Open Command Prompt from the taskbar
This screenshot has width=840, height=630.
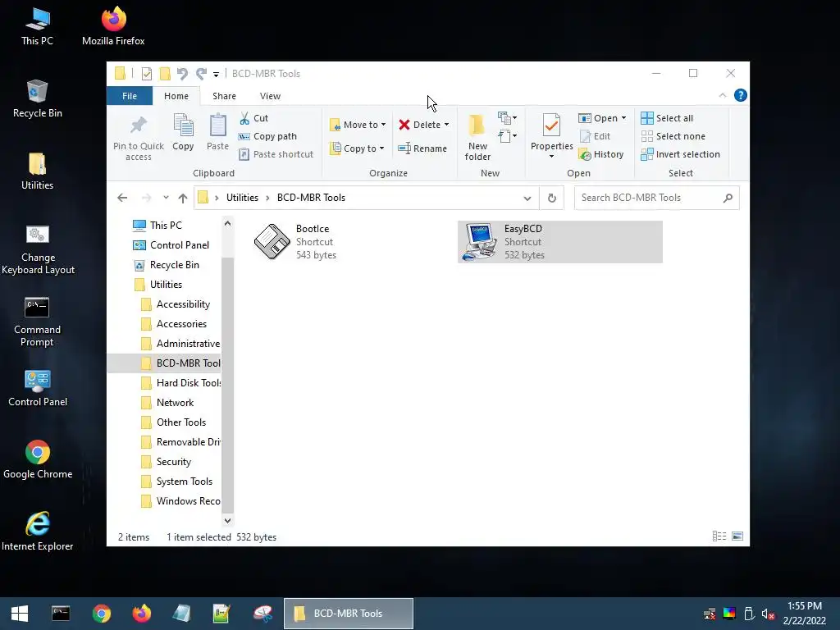[x=61, y=614]
